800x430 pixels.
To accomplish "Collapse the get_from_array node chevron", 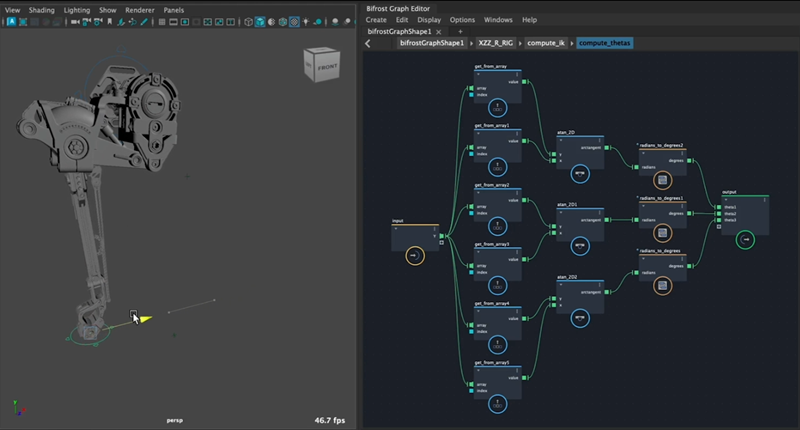I will click(x=478, y=74).
